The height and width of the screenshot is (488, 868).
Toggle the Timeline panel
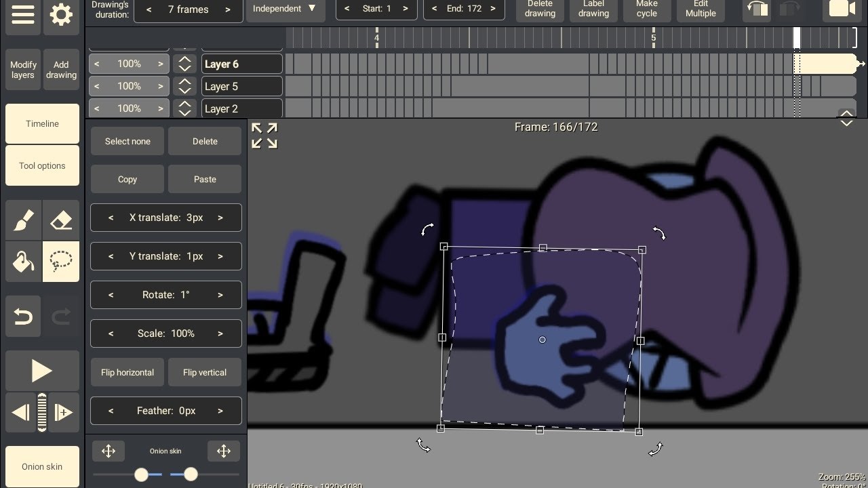(42, 123)
